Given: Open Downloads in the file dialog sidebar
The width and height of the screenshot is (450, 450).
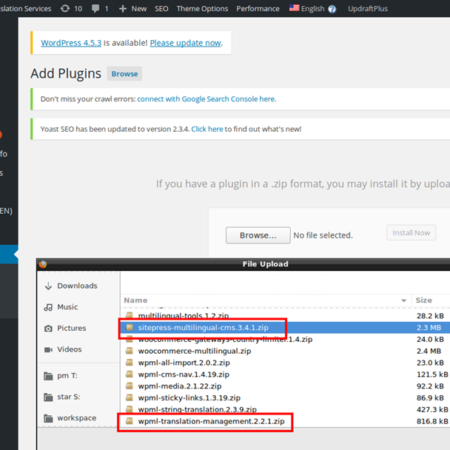Looking at the screenshot, I should [77, 286].
